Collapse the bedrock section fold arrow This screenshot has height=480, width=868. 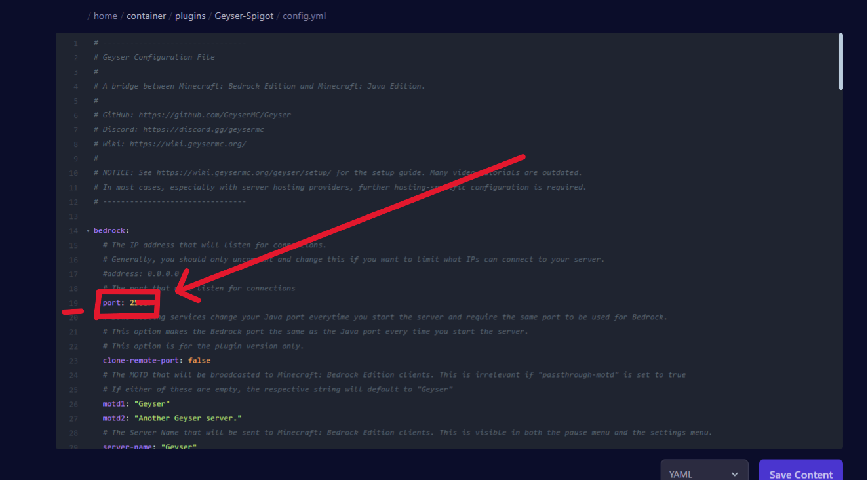click(x=87, y=230)
